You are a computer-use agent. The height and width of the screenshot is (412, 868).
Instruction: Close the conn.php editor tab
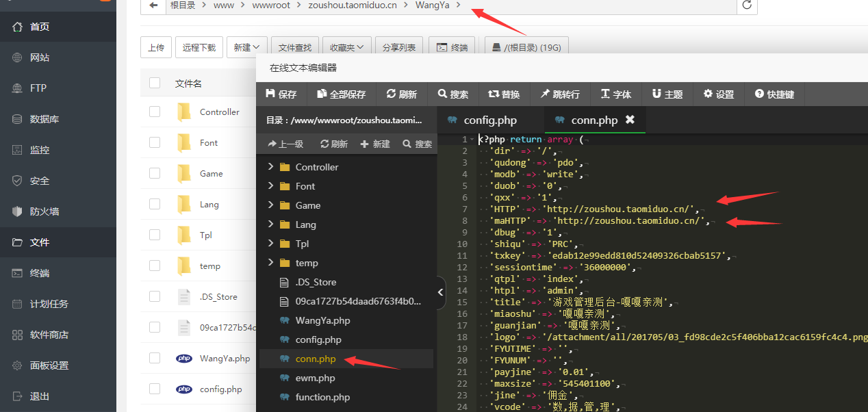(630, 120)
